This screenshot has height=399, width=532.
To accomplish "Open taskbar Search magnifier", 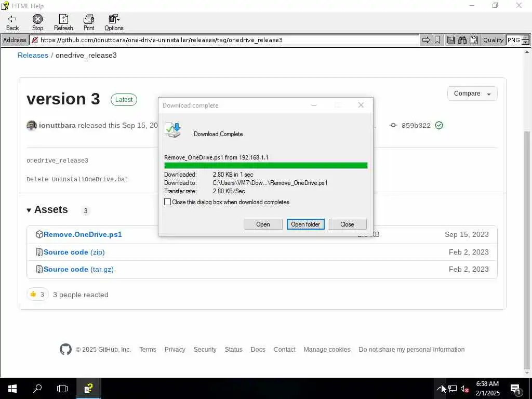I will (37, 389).
